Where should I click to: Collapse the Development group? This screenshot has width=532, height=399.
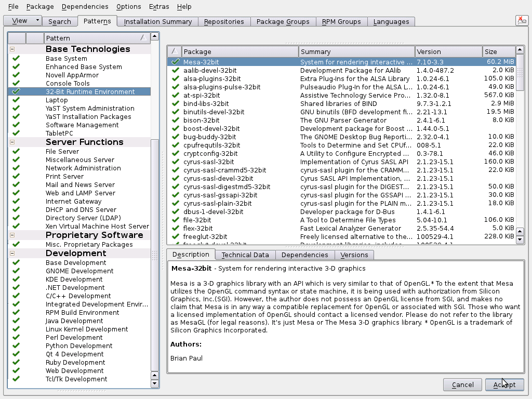pos(12,253)
